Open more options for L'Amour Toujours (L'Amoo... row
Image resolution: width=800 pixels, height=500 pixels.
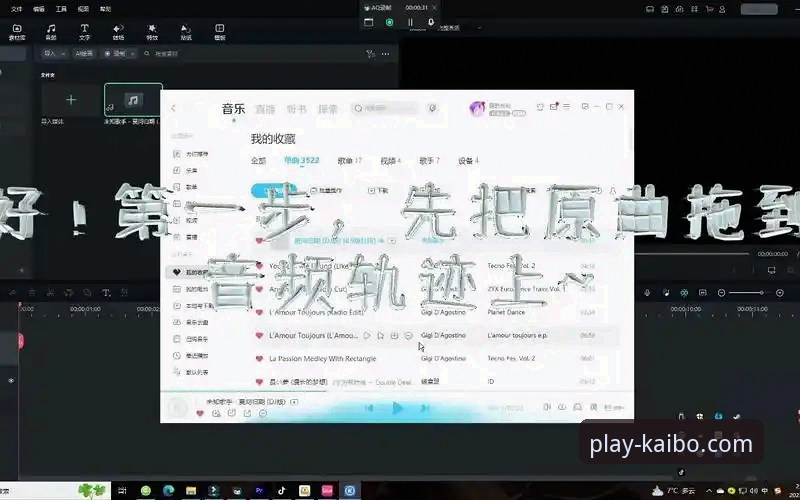(x=408, y=335)
